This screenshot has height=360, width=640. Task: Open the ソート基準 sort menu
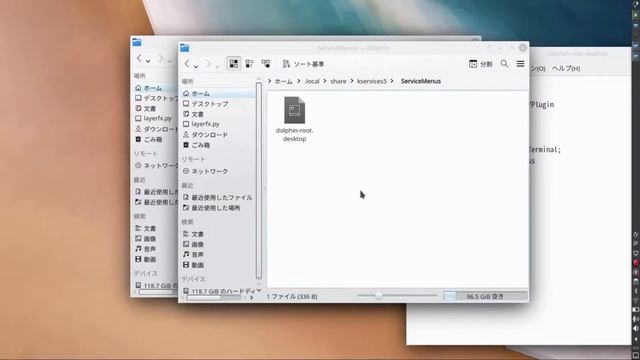(303, 64)
